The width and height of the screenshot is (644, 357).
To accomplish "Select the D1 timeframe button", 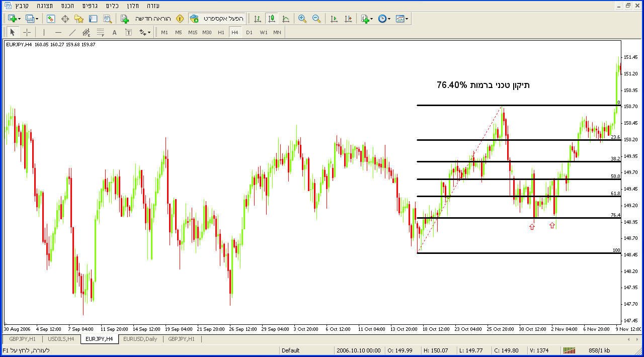I will tap(249, 32).
